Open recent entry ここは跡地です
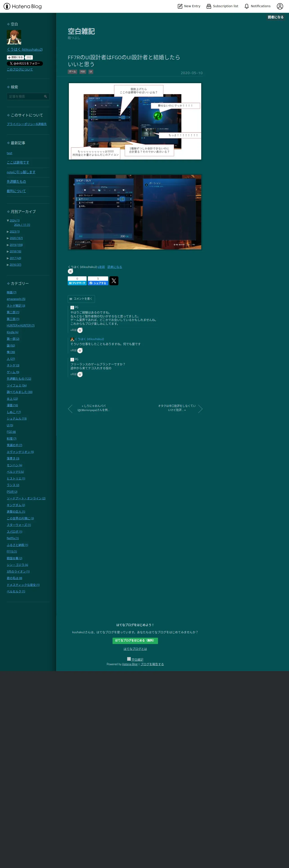289x868 pixels. click(18, 162)
